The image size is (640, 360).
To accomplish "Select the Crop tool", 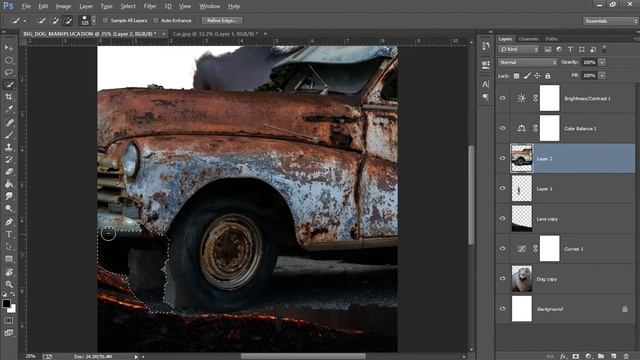I will [9, 97].
